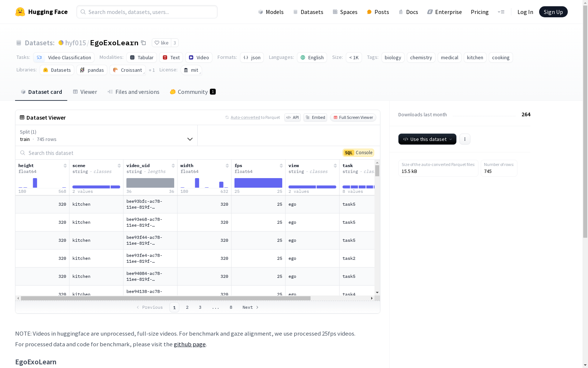Open the Files and versions tab
Screen dimensions: 588x368
click(133, 92)
